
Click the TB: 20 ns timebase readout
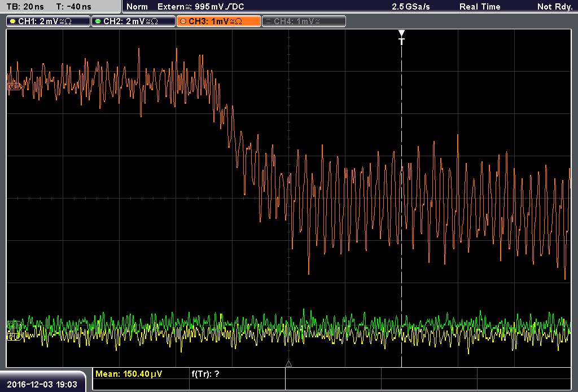25,7
